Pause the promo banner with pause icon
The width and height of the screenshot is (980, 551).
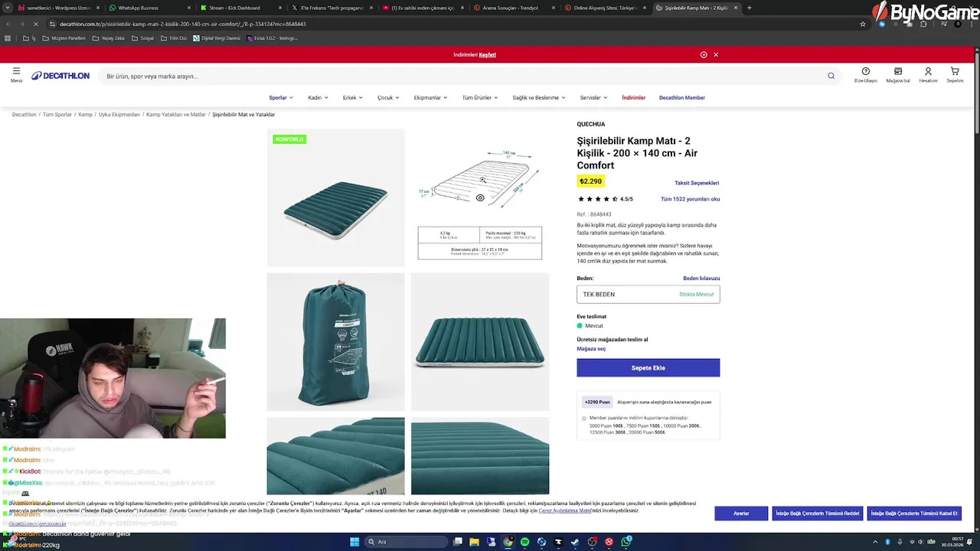pyautogui.click(x=704, y=54)
